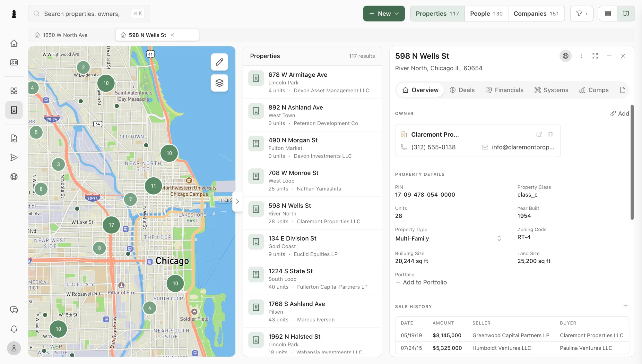Click the info@claremontprop email link
Screen dimensions: 642x364
(523, 147)
